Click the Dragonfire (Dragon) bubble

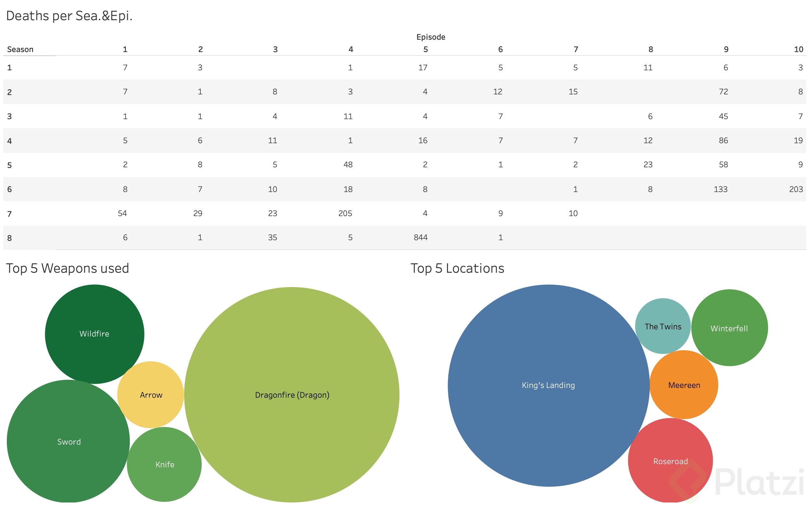[x=292, y=394]
